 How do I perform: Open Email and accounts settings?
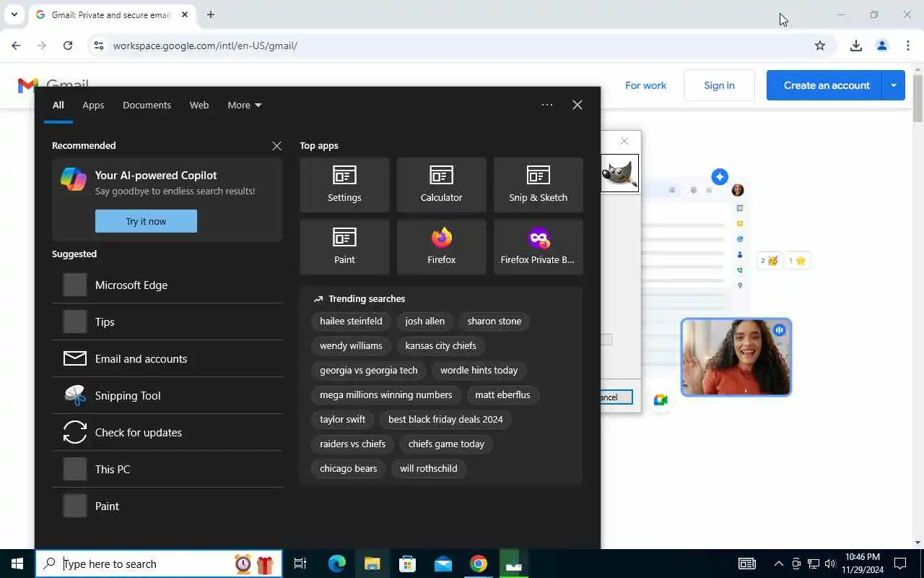pos(167,358)
